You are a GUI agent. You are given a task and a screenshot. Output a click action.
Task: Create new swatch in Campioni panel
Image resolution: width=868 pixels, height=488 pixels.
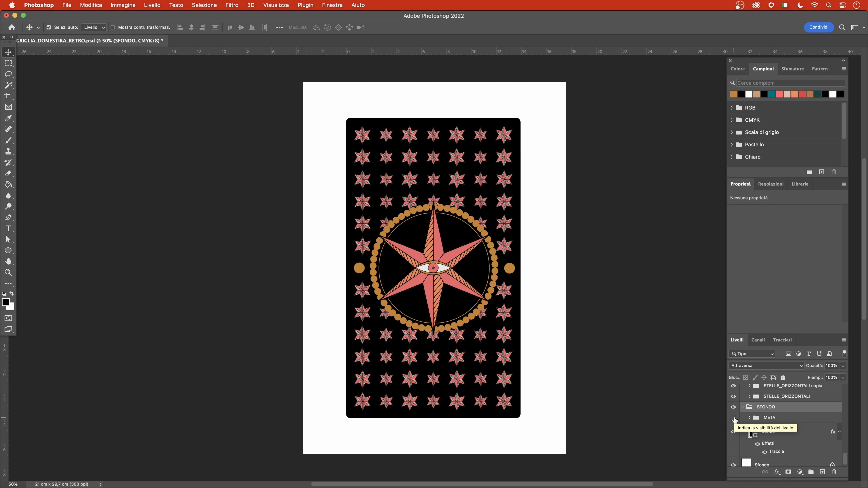coord(821,172)
